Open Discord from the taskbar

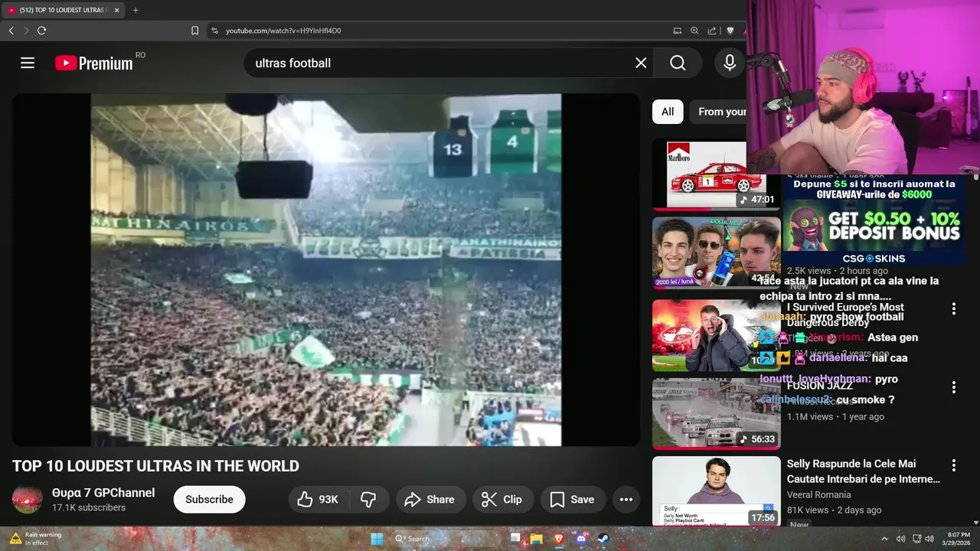[x=580, y=539]
